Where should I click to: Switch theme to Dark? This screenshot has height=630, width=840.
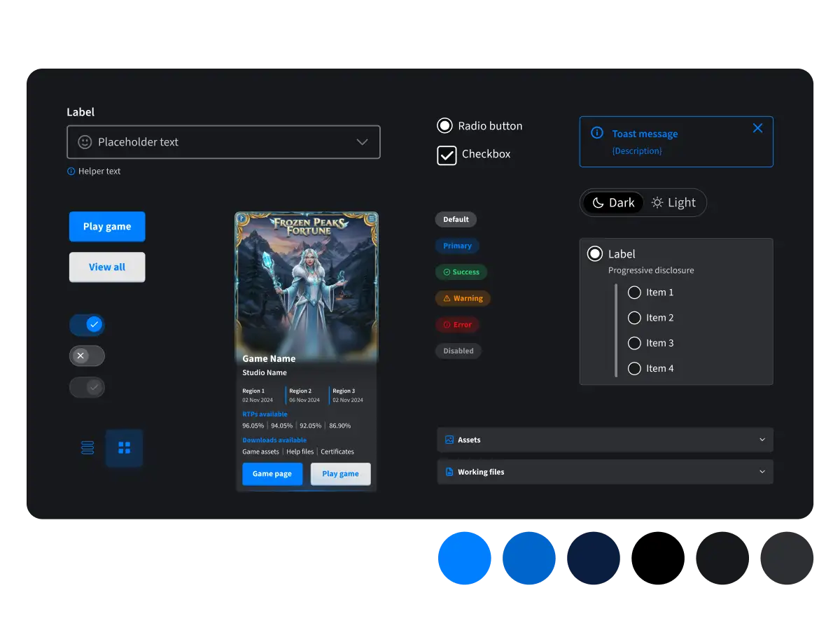pos(613,203)
